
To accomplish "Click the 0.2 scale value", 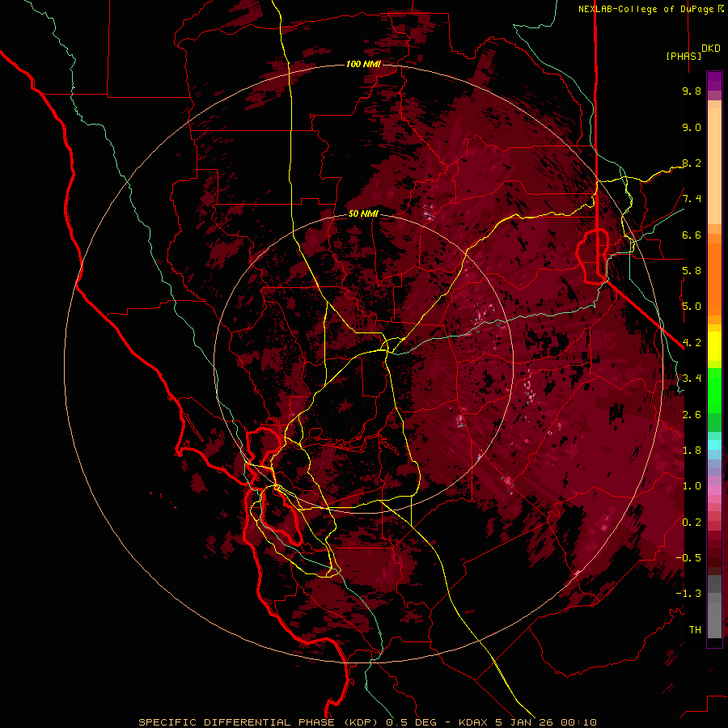I will tap(692, 523).
